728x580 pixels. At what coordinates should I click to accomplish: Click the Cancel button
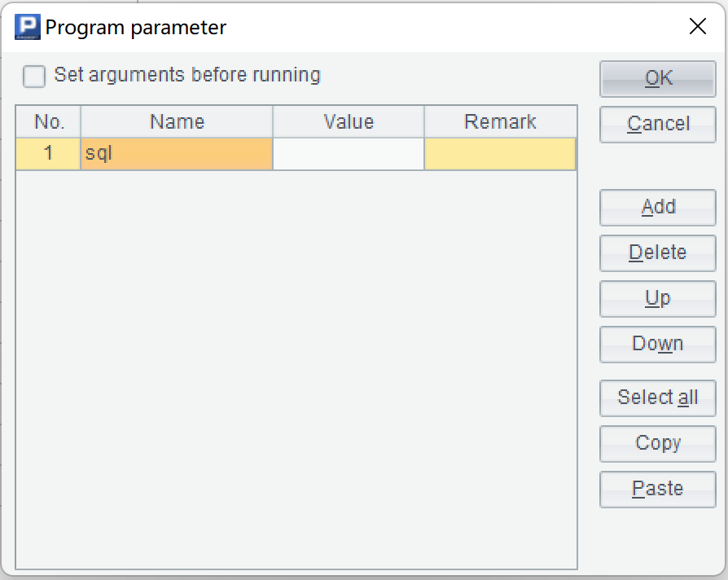tap(658, 124)
